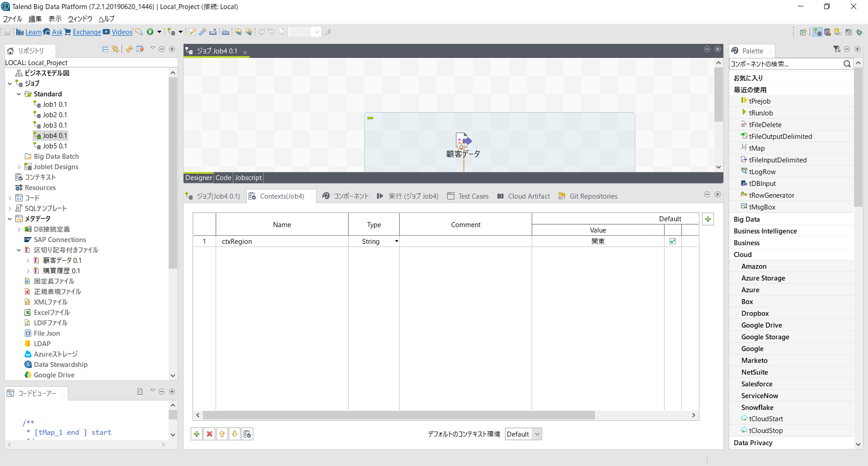Click the wrench icon in the toolbar
This screenshot has height=466, width=868.
(x=203, y=32)
